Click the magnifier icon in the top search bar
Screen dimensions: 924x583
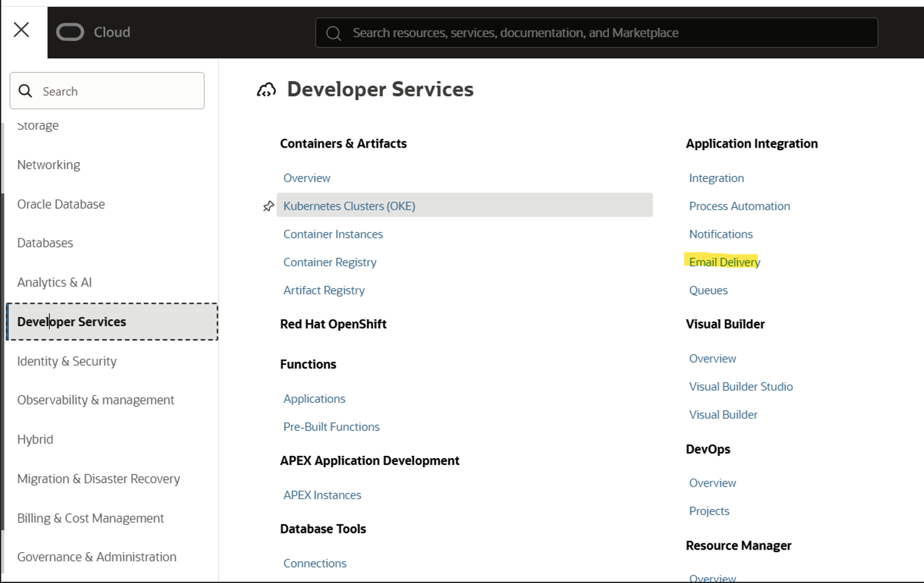pyautogui.click(x=334, y=33)
